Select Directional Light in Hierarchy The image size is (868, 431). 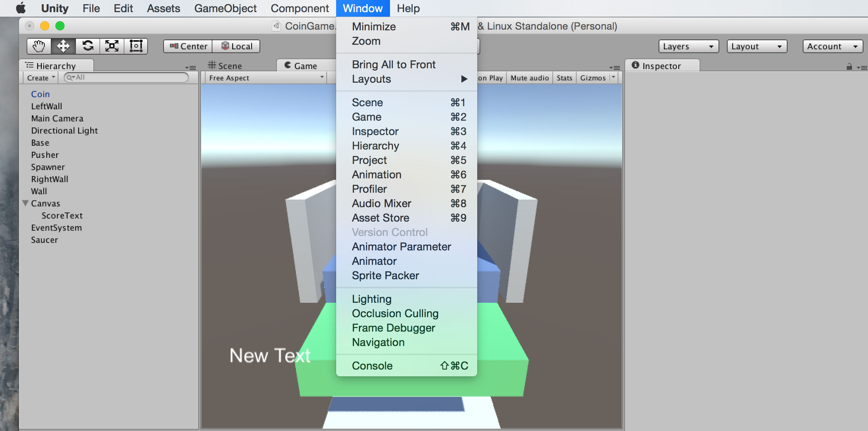click(64, 131)
